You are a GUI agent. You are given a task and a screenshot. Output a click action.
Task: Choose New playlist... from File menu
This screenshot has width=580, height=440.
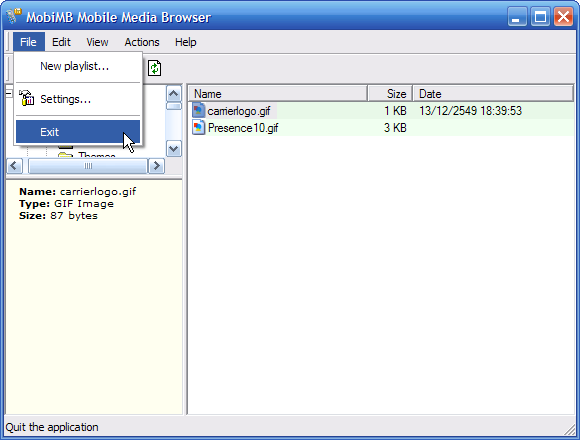coord(78,66)
